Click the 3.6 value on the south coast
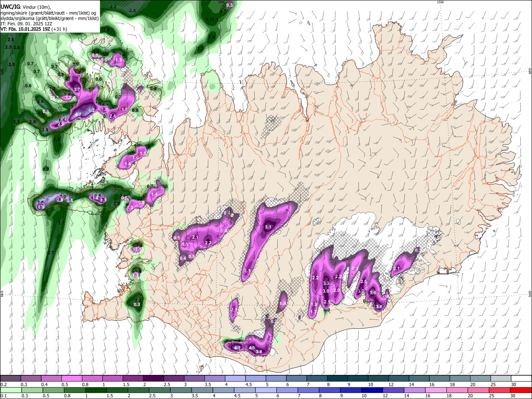 [x=259, y=352]
